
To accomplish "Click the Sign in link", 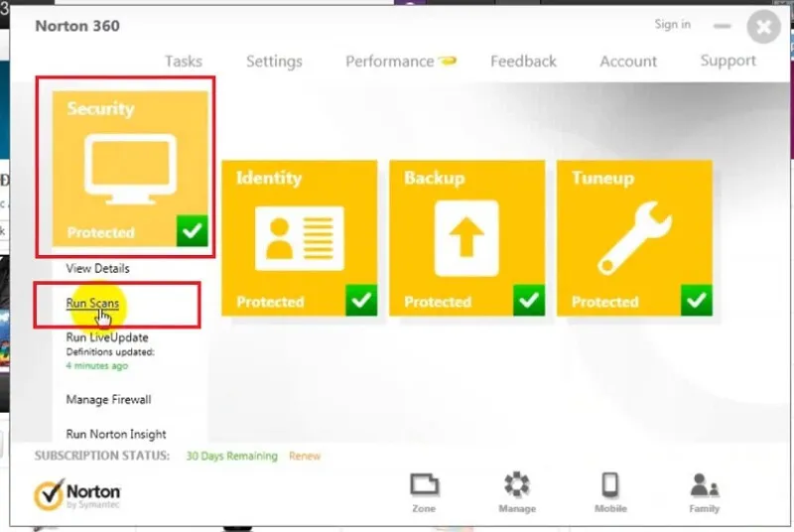I will click(x=673, y=24).
